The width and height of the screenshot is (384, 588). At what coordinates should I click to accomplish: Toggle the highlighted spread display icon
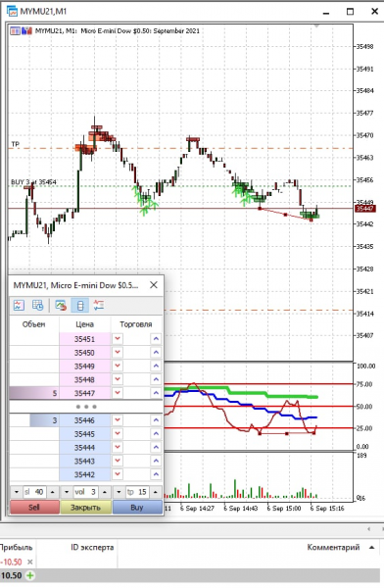(80, 305)
